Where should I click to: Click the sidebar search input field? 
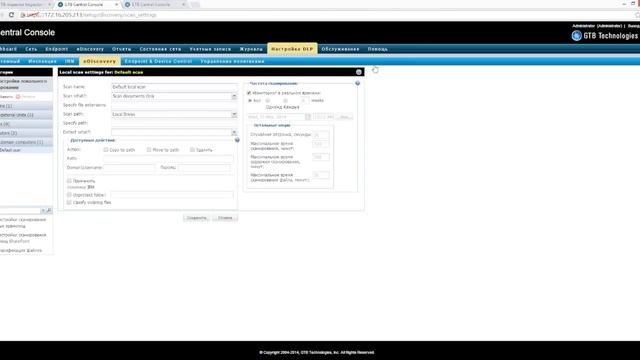pos(20,211)
